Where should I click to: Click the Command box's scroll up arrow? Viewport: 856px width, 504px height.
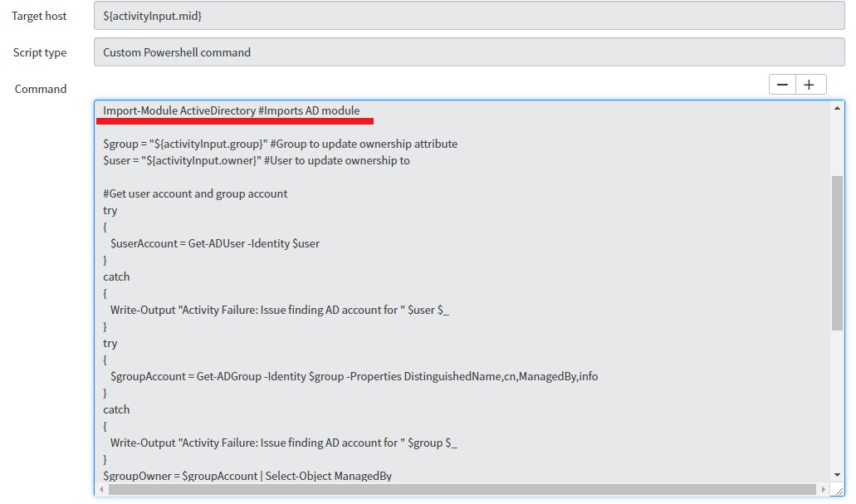pyautogui.click(x=837, y=109)
